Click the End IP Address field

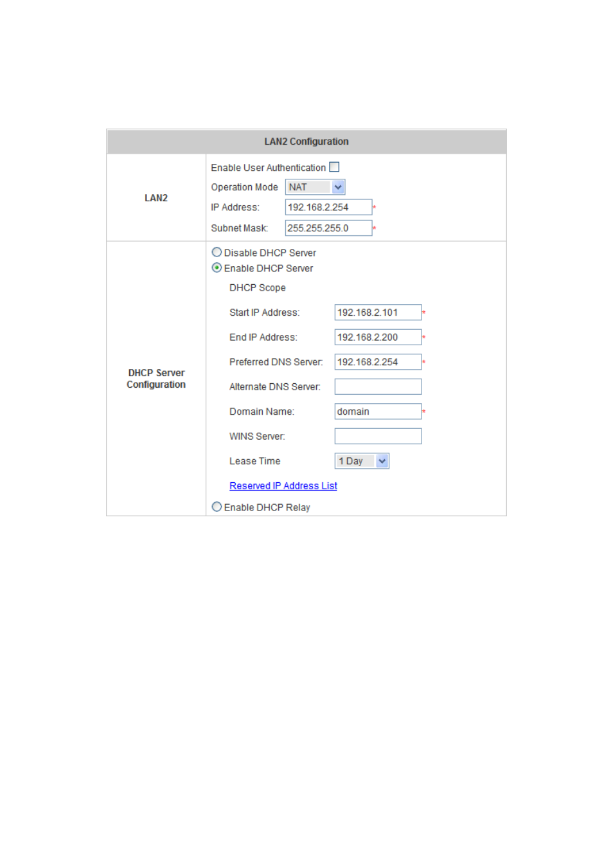(378, 338)
